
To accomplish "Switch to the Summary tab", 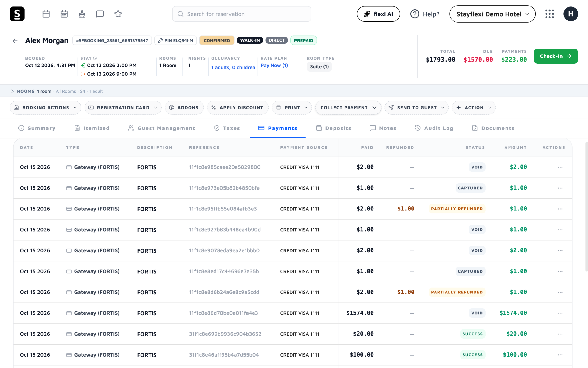I will click(37, 128).
